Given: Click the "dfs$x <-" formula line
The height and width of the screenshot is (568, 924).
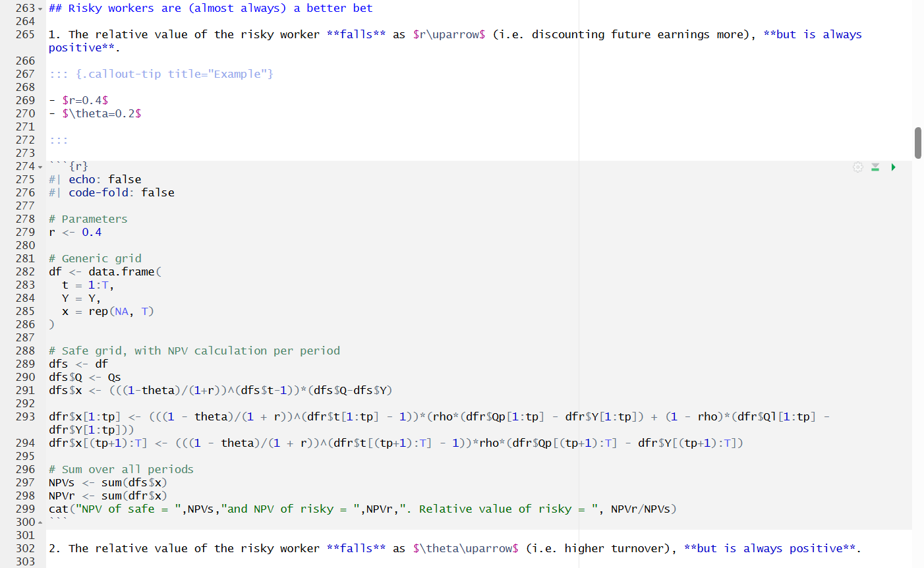Looking at the screenshot, I should [221, 390].
